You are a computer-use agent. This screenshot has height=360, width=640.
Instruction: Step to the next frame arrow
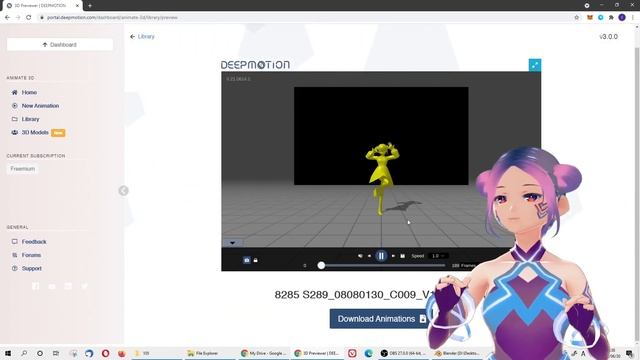click(393, 256)
